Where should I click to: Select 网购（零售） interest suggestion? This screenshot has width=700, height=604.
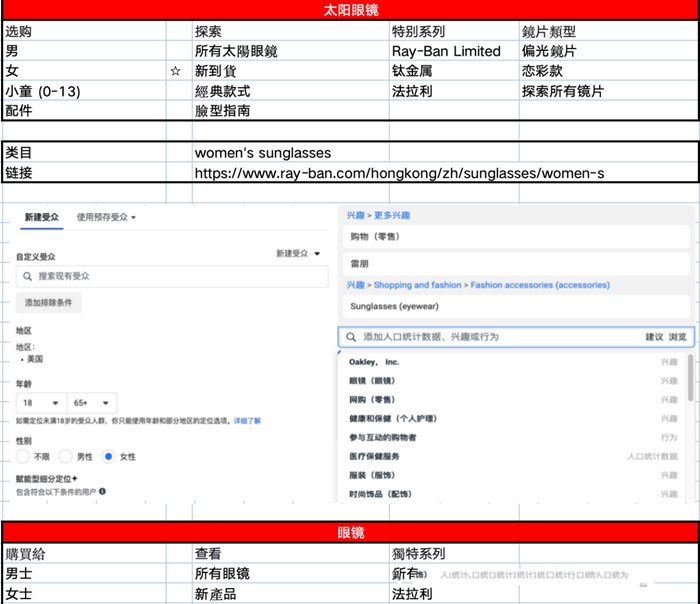tap(513, 400)
